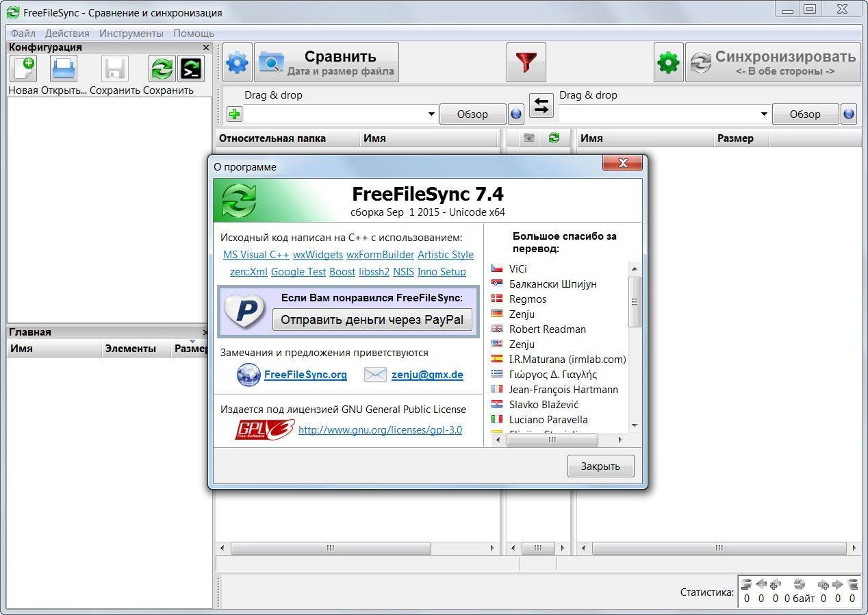Open the Файл menu
868x615 pixels.
coord(23,33)
